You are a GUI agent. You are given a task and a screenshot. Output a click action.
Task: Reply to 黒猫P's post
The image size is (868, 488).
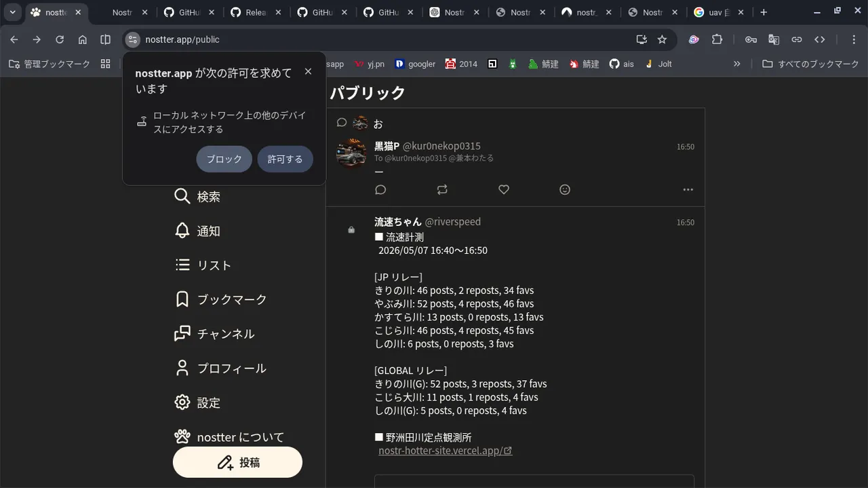(380, 190)
